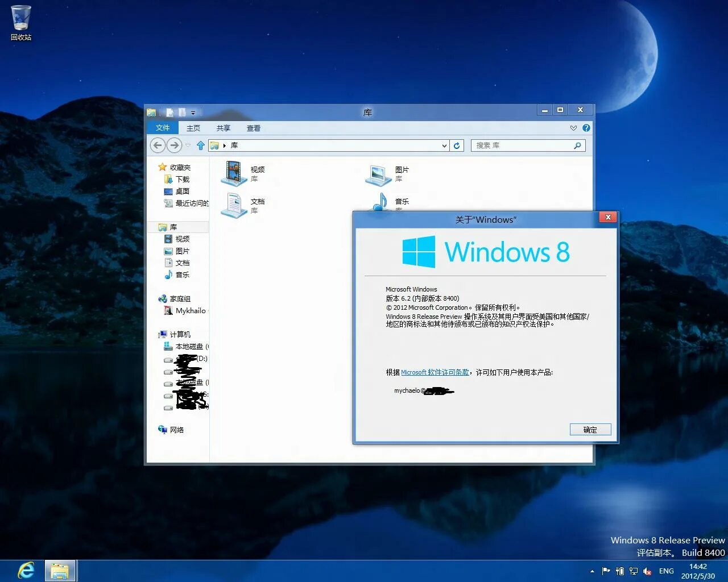The width and height of the screenshot is (728, 582).
Task: Select 视频 in navigation pane tree
Action: coord(177,239)
